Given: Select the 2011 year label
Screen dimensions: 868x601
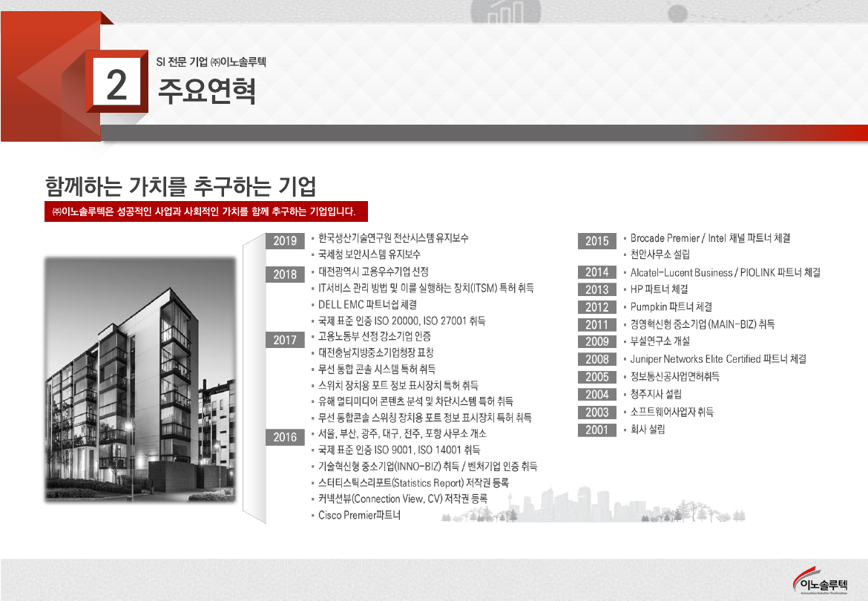Looking at the screenshot, I should click(596, 324).
